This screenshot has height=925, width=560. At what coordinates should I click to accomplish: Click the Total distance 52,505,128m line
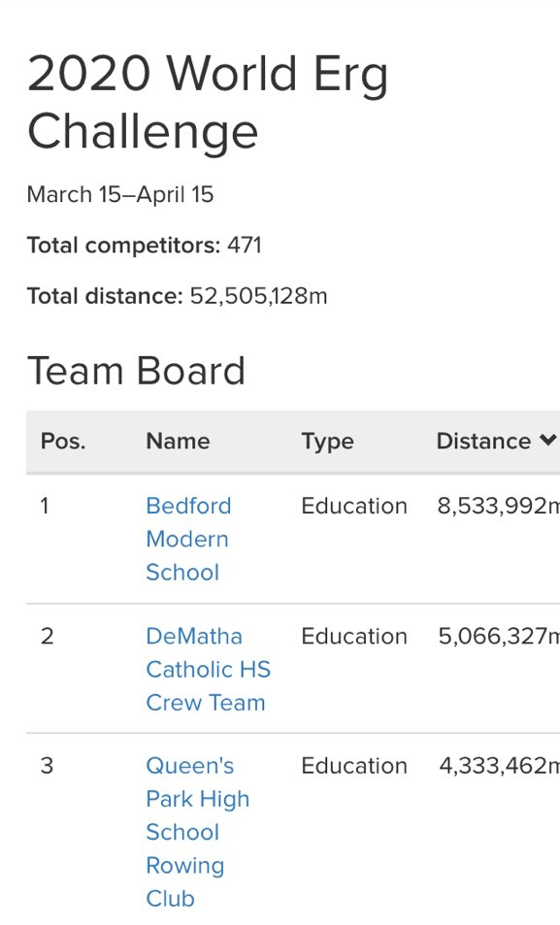pyautogui.click(x=177, y=296)
